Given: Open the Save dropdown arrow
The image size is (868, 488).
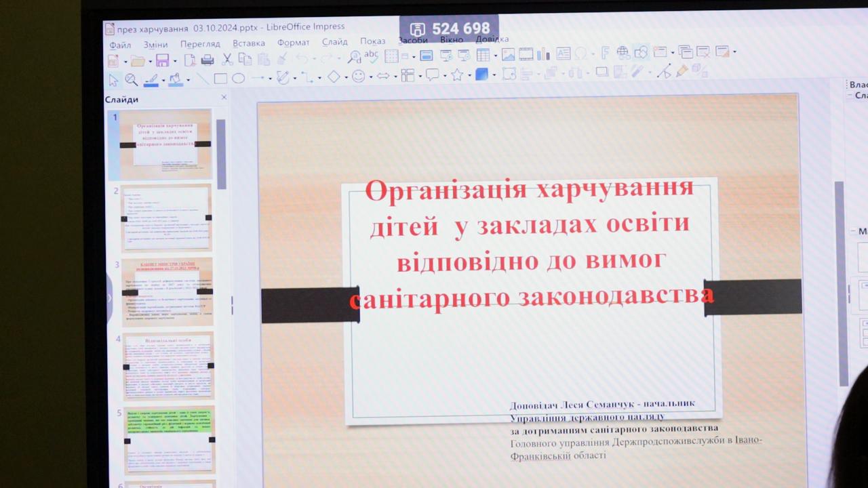Looking at the screenshot, I should [x=174, y=61].
